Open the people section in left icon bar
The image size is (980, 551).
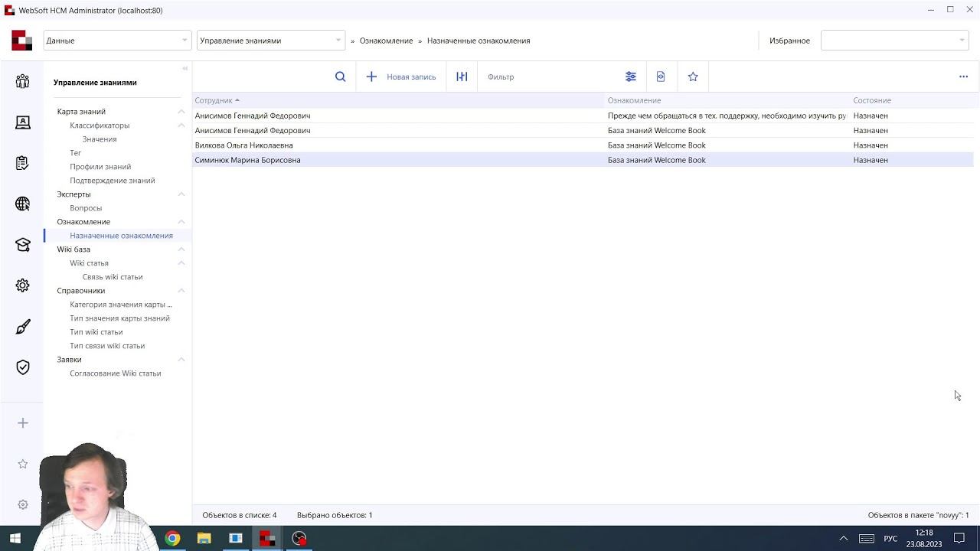(x=23, y=81)
